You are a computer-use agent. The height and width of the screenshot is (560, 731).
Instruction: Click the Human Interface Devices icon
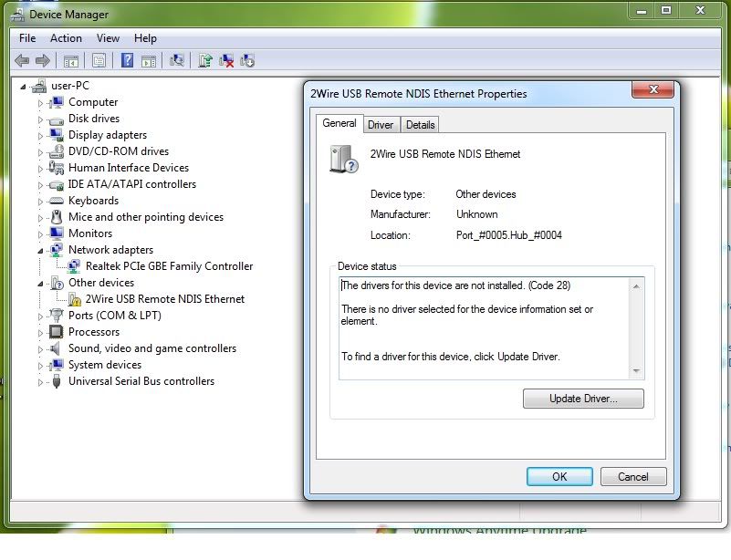pos(56,168)
